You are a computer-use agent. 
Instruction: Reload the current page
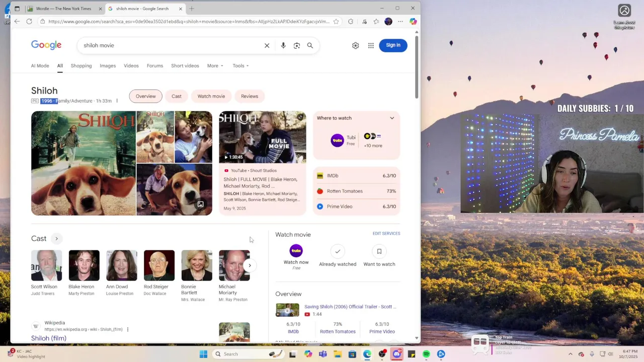coord(29,22)
